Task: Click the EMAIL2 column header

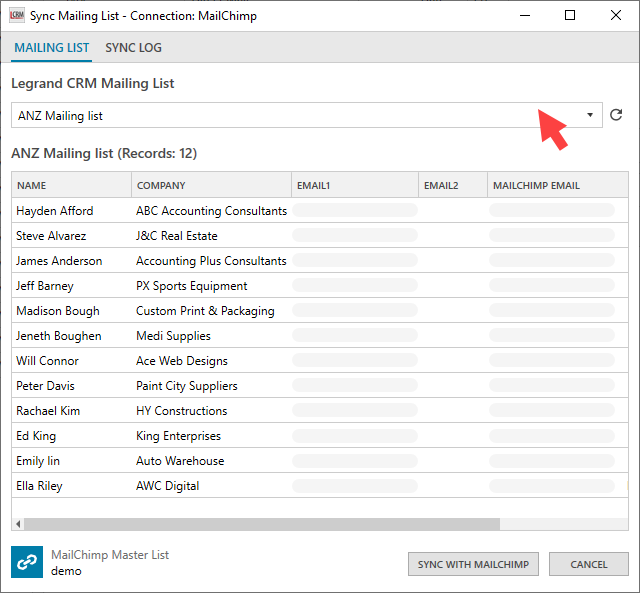Action: [452, 185]
